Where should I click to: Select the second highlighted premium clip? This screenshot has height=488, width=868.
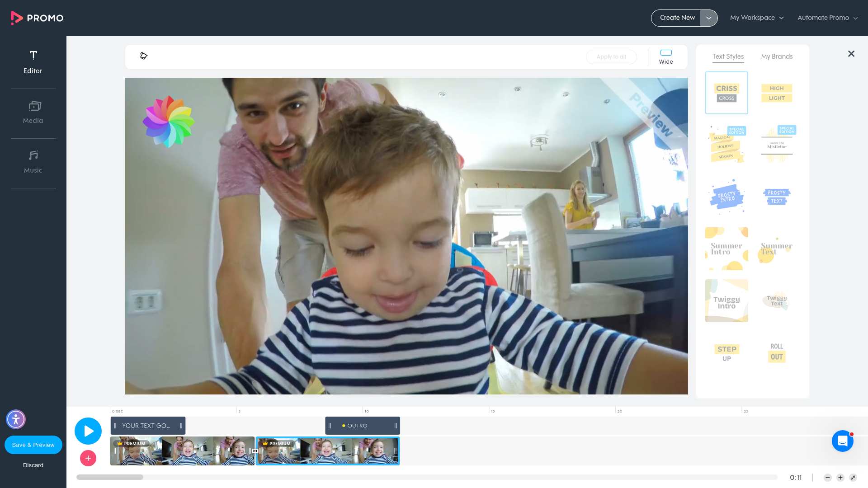point(328,451)
